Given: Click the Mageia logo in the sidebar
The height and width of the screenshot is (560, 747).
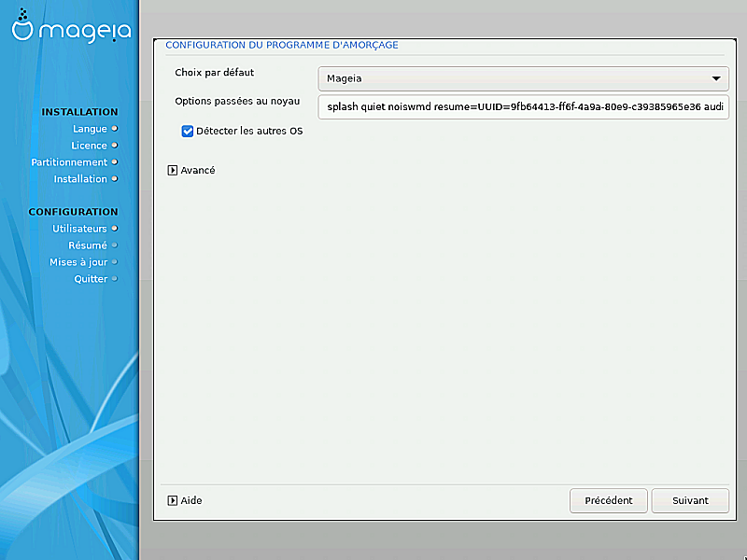Looking at the screenshot, I should [71, 29].
